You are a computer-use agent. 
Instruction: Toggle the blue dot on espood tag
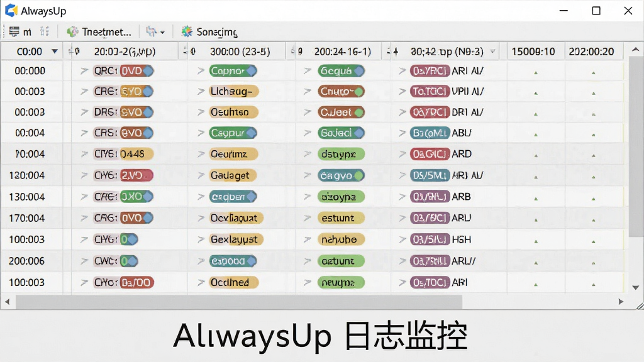(x=252, y=261)
